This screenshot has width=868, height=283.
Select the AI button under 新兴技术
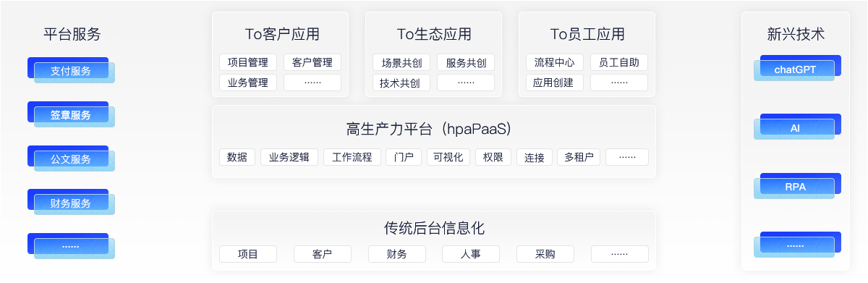pyautogui.click(x=795, y=127)
